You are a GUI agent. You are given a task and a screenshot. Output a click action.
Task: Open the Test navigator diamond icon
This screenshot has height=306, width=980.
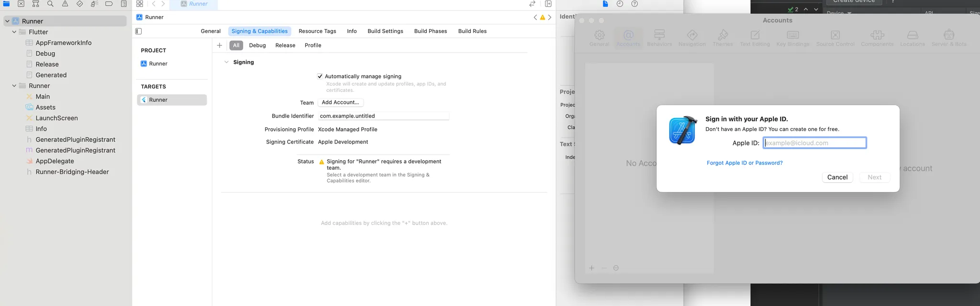pyautogui.click(x=79, y=4)
